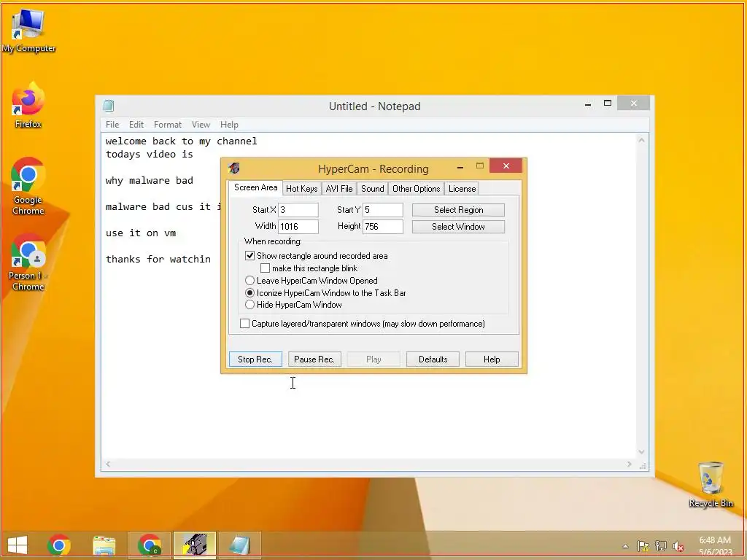Maximize the Notepad window

[x=608, y=103]
